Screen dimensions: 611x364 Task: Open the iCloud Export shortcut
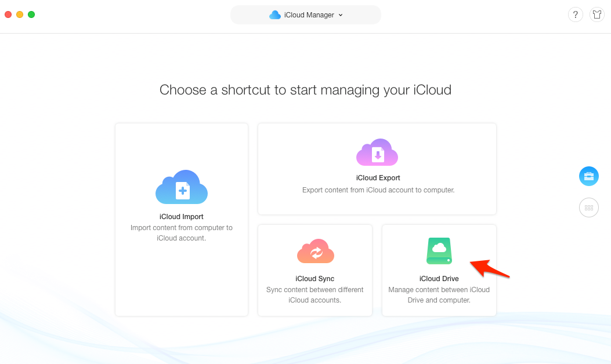377,168
